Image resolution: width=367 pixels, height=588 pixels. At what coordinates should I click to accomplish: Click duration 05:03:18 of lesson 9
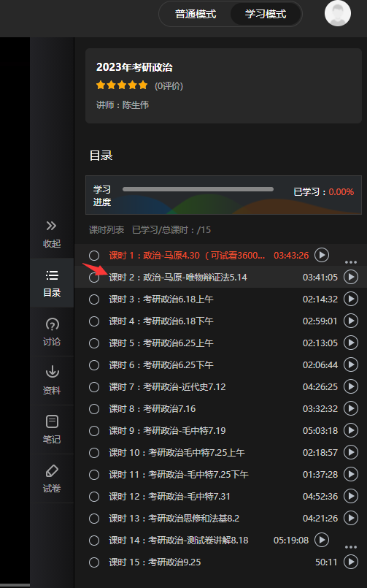click(320, 430)
